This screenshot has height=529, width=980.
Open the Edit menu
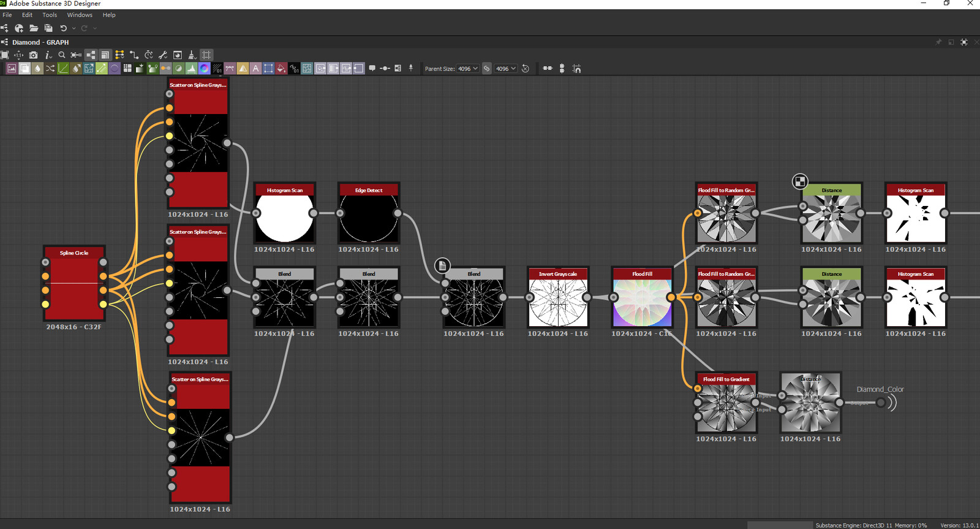(x=27, y=15)
